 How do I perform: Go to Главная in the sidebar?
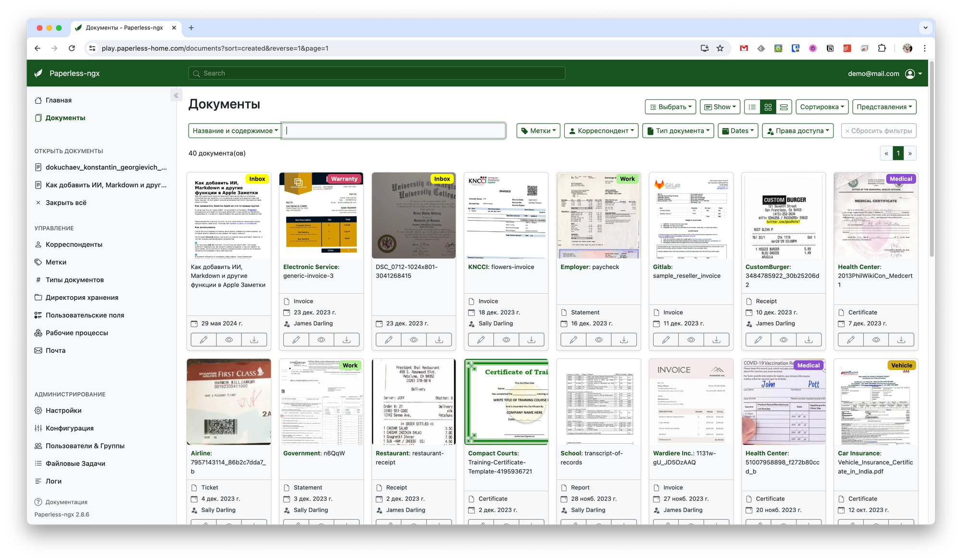click(x=58, y=100)
